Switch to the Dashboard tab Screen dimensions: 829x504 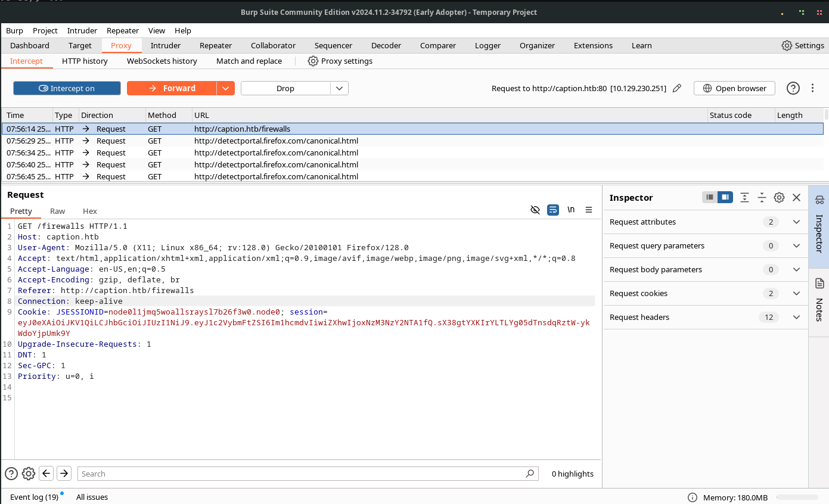coord(30,45)
